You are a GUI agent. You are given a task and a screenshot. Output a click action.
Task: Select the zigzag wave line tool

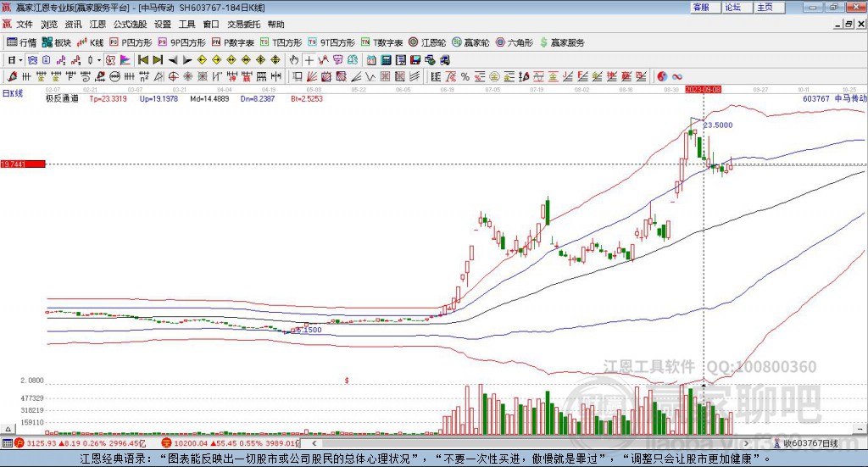coord(370,76)
